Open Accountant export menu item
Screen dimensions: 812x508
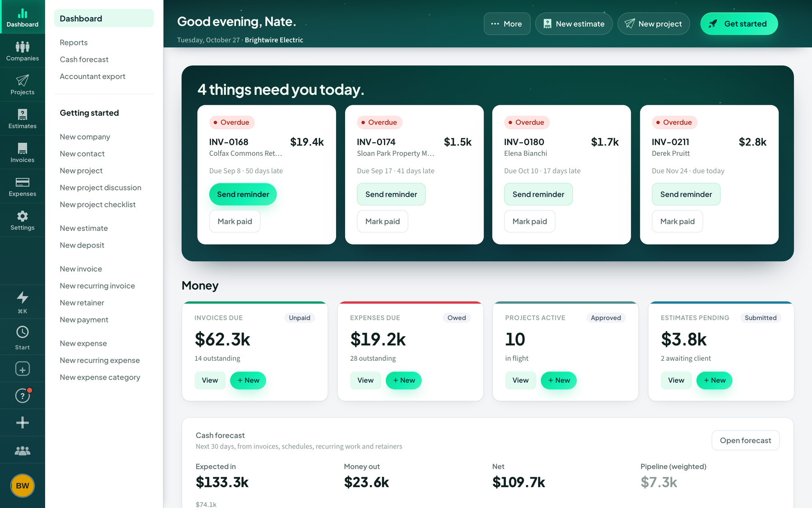tap(92, 76)
